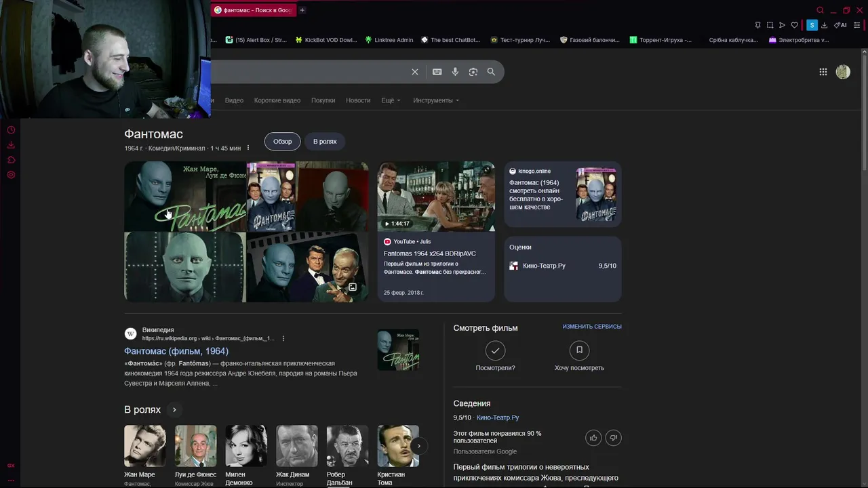Open the on-screen keyboard input tool
868x488 pixels.
pos(437,72)
